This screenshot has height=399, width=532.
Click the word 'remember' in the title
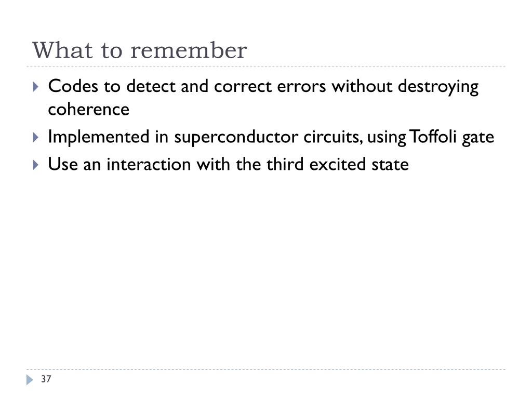click(189, 51)
